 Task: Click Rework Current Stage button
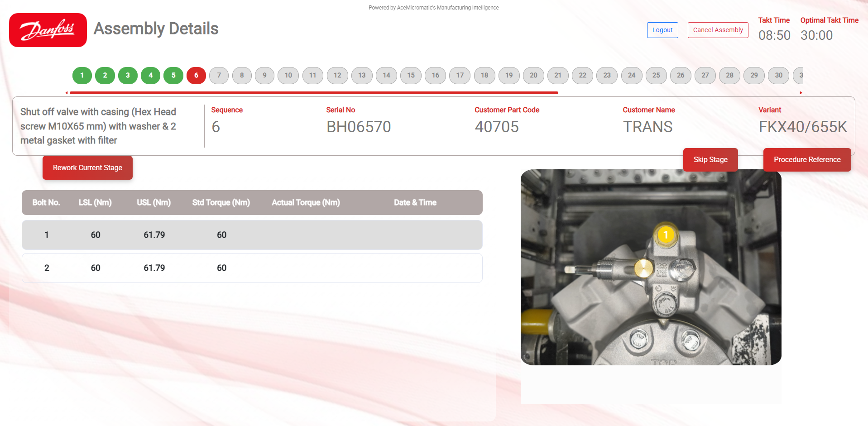(87, 168)
